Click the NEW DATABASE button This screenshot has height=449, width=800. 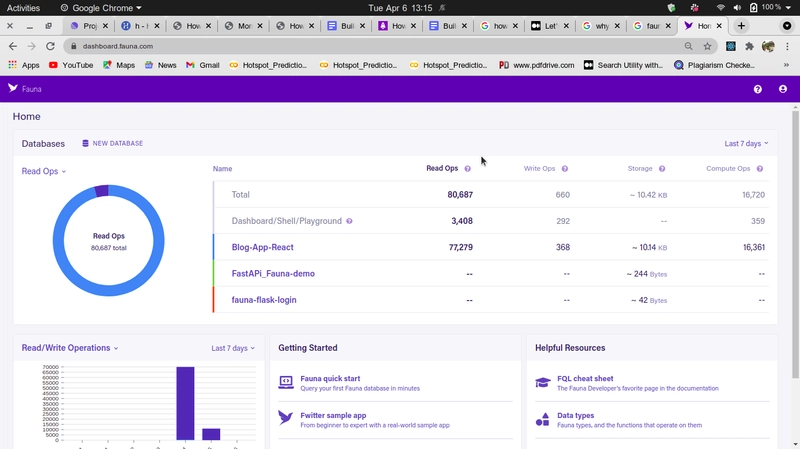pos(113,143)
